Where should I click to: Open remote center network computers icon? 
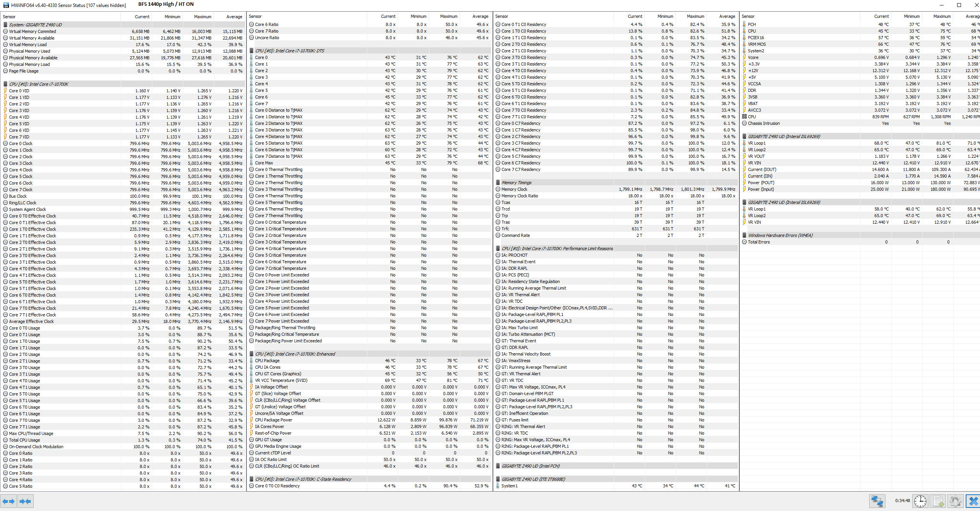tap(877, 501)
